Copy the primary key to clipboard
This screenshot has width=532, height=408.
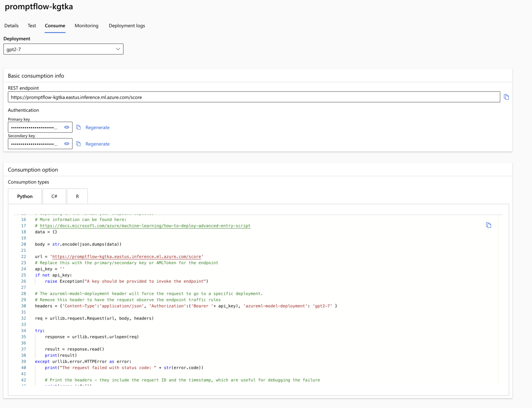coord(78,127)
